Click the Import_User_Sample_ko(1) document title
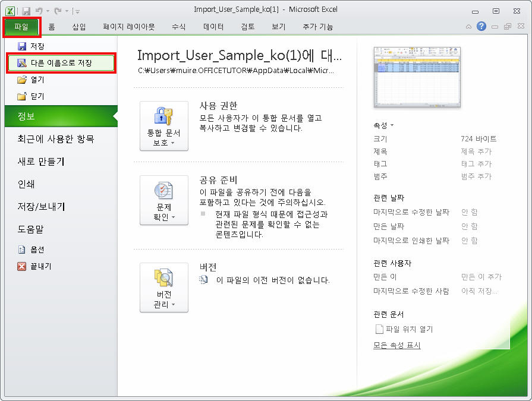The image size is (532, 401). [239, 55]
